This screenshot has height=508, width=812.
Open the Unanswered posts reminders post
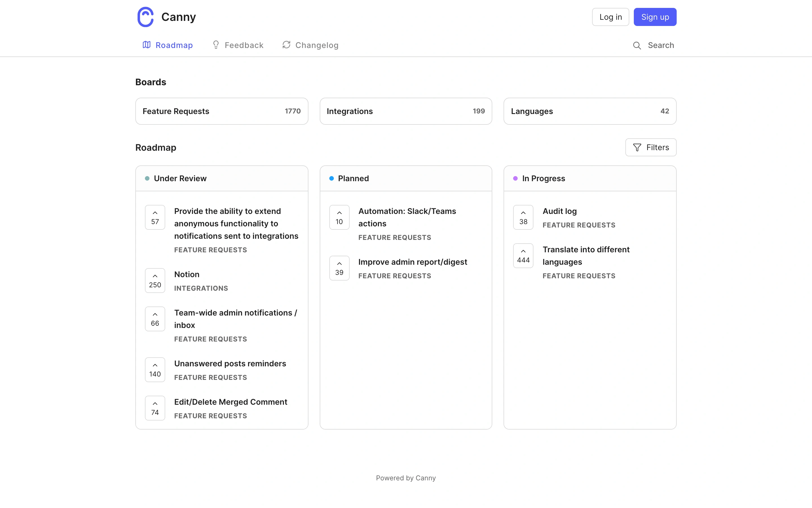click(x=230, y=364)
